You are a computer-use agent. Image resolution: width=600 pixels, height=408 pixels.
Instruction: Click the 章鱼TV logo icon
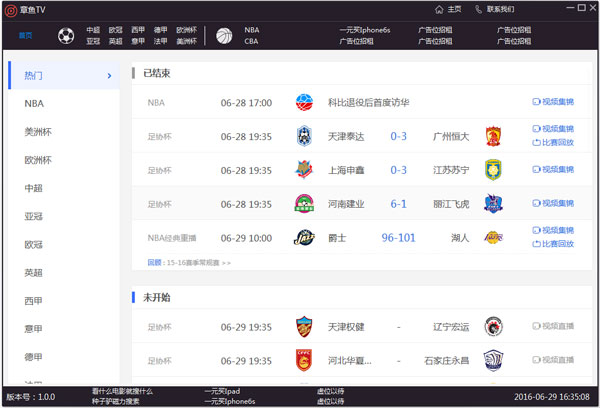coord(11,10)
